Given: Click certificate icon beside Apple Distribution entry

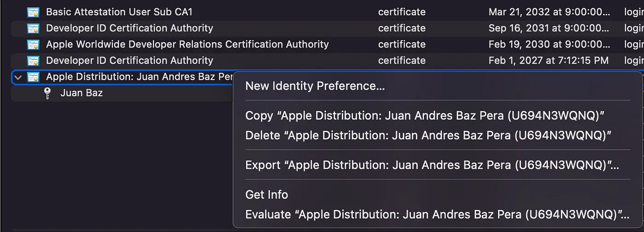Looking at the screenshot, I should coord(33,77).
